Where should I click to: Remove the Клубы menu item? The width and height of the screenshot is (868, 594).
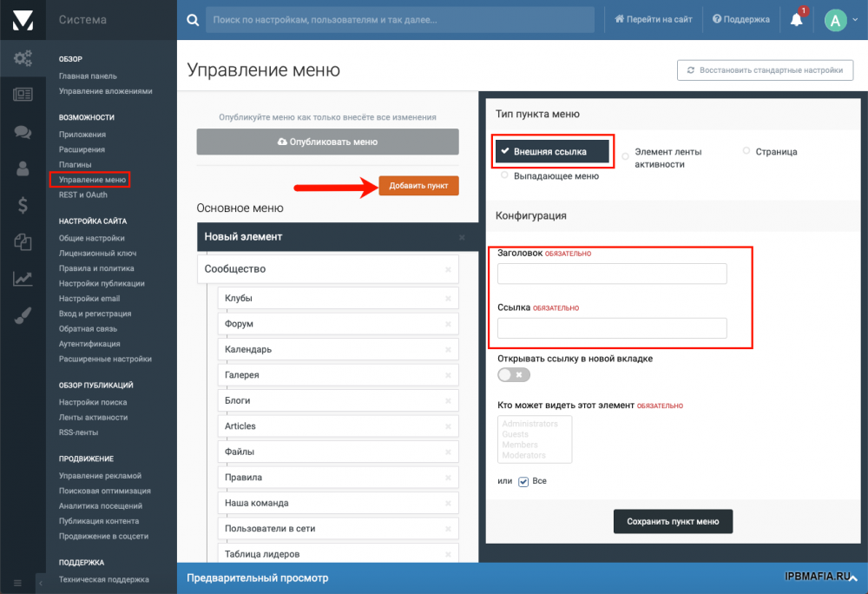click(449, 299)
